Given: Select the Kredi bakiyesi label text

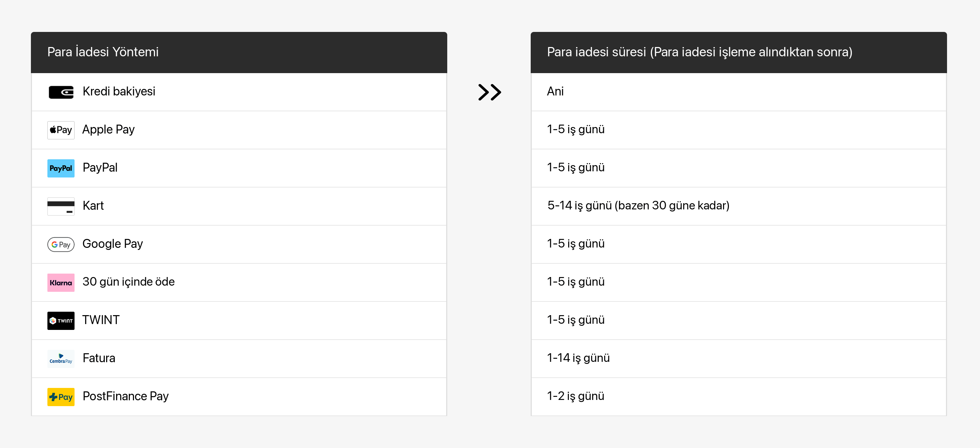Looking at the screenshot, I should pyautogui.click(x=119, y=92).
